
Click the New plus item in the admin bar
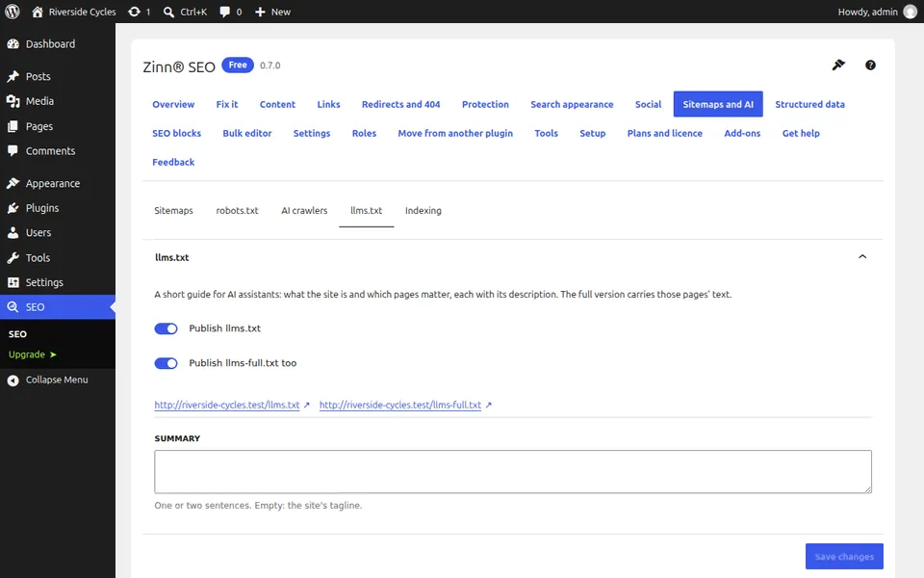(272, 12)
